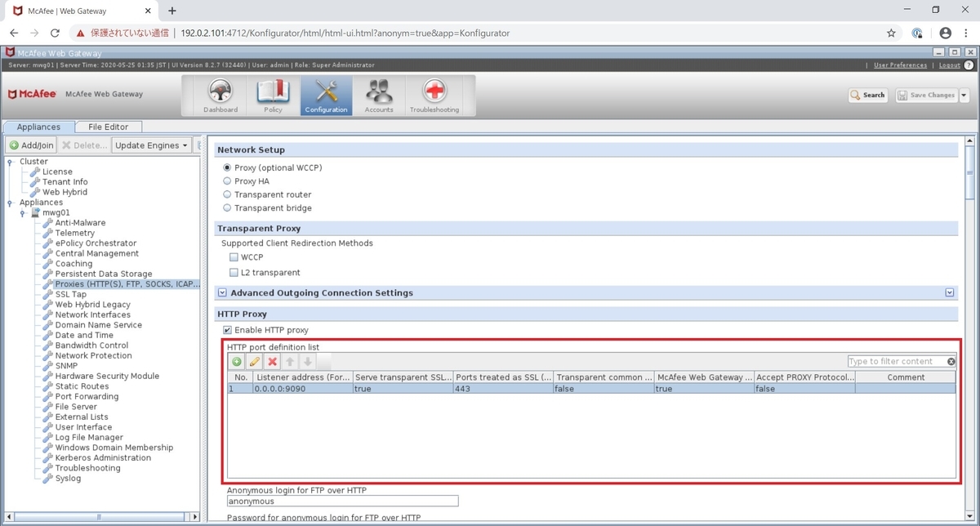Select Proxy (optional WCCP) network setup
Screen dimensions: 980x526
pyautogui.click(x=227, y=167)
